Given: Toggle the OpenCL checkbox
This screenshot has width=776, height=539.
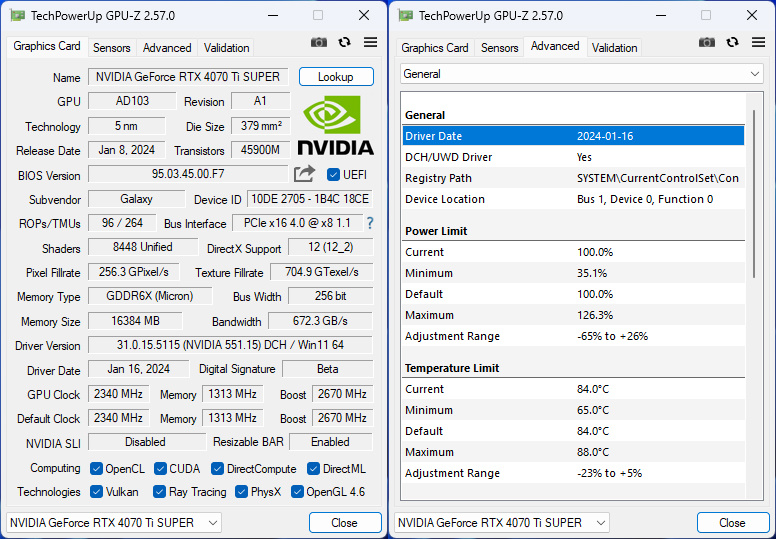Looking at the screenshot, I should (x=97, y=469).
